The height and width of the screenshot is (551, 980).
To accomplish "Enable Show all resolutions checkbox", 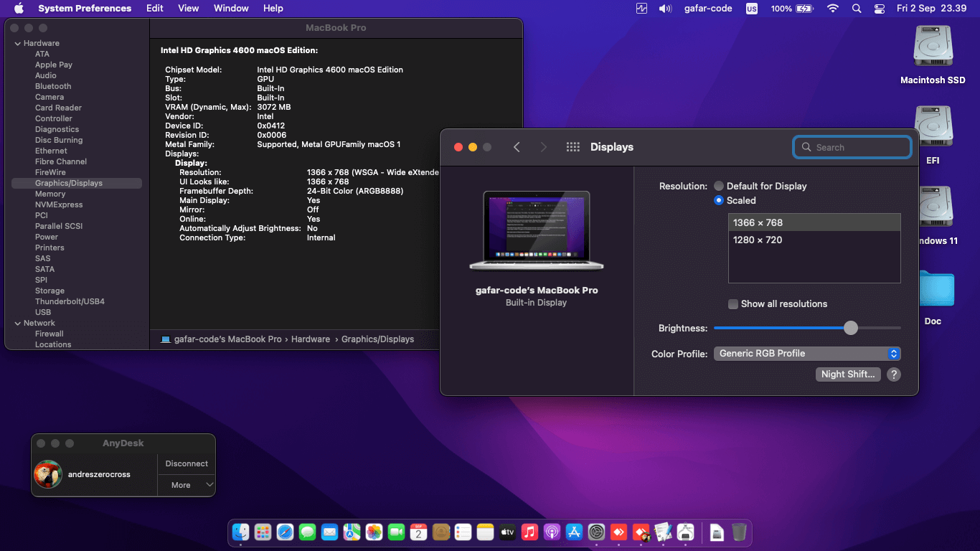I will tap(733, 303).
